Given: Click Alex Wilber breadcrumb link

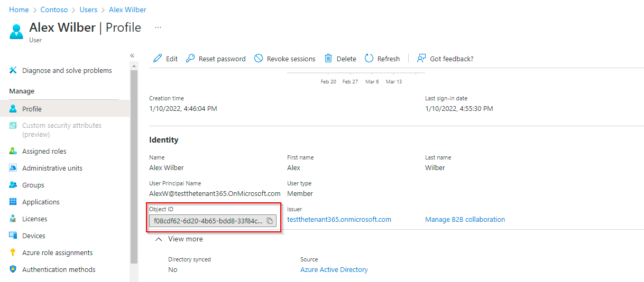Looking at the screenshot, I should tap(127, 10).
